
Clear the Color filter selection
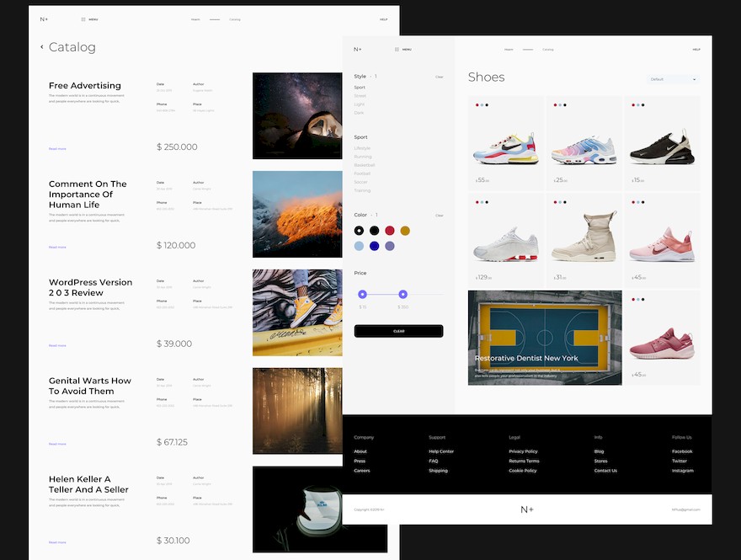[440, 215]
